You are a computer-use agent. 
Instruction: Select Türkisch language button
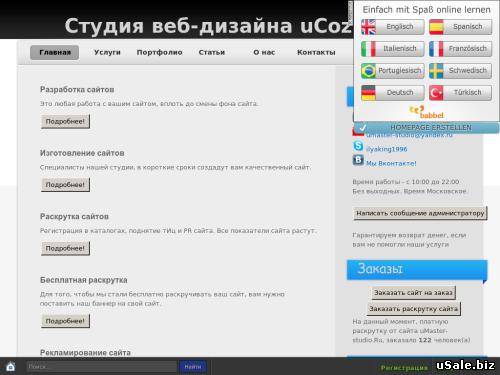point(460,93)
